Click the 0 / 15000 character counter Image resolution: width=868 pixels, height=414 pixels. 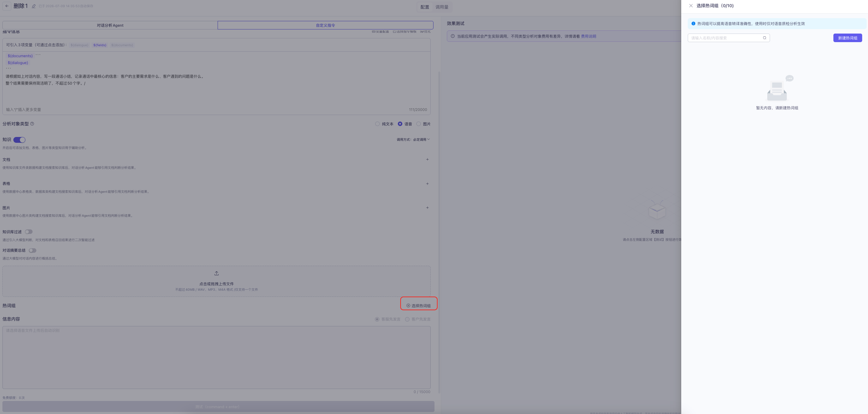422,392
